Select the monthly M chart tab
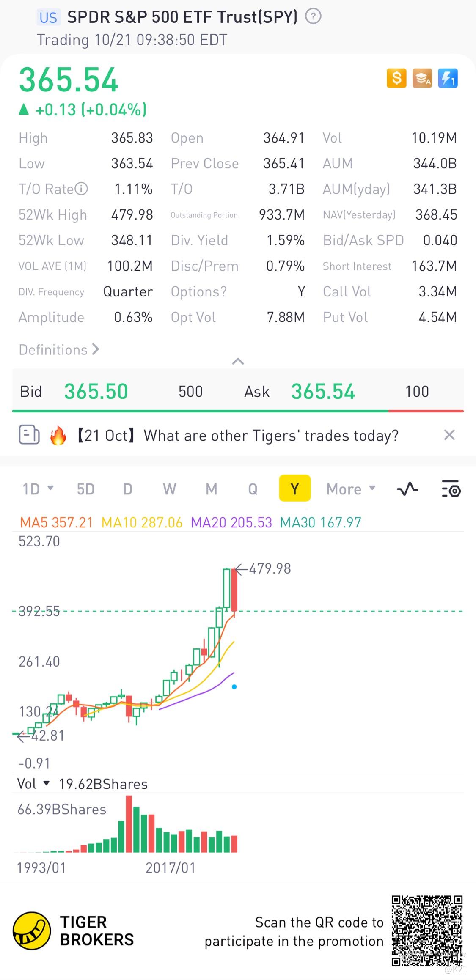476x980 pixels. click(x=211, y=489)
